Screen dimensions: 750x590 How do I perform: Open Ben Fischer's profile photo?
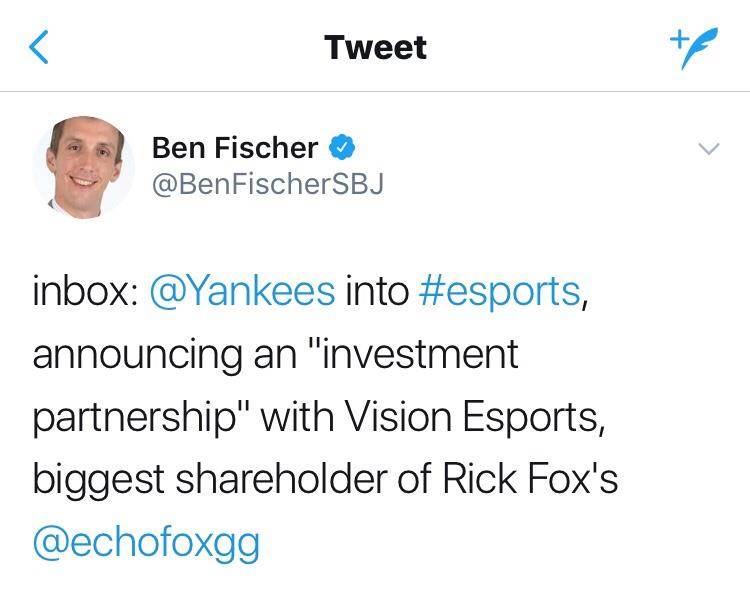(84, 163)
